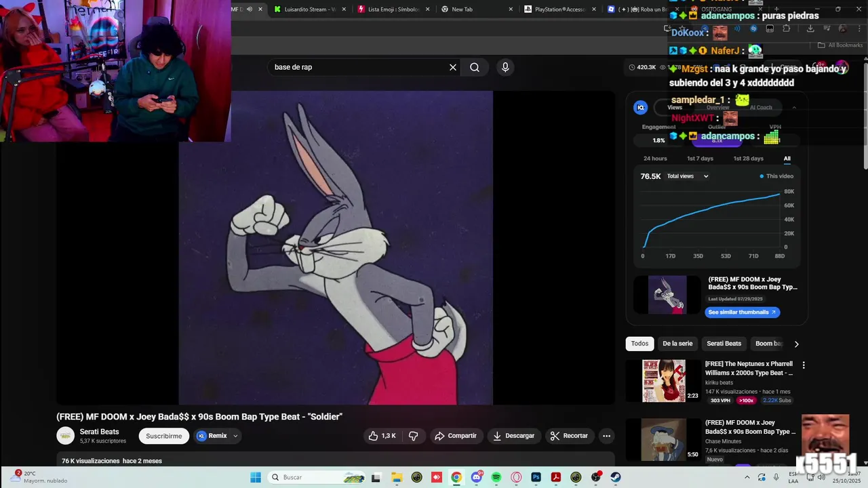The width and height of the screenshot is (868, 488).
Task: Select 1st 7 days range
Action: 700,159
